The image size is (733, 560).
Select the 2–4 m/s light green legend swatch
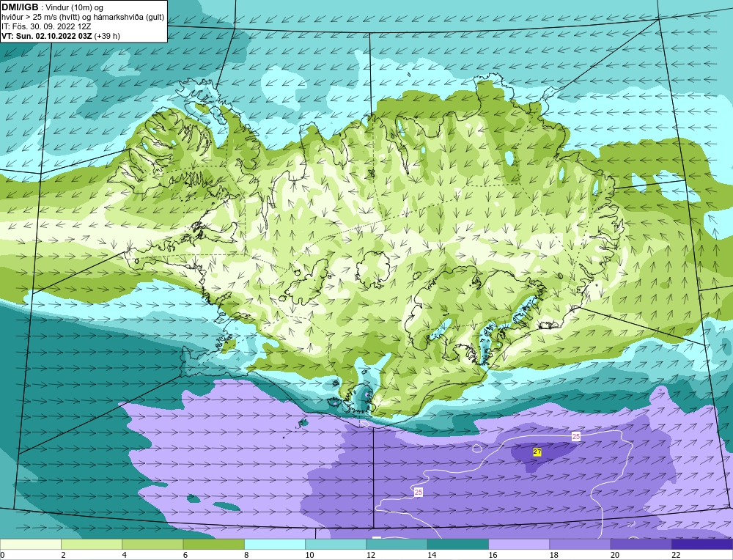click(92, 545)
